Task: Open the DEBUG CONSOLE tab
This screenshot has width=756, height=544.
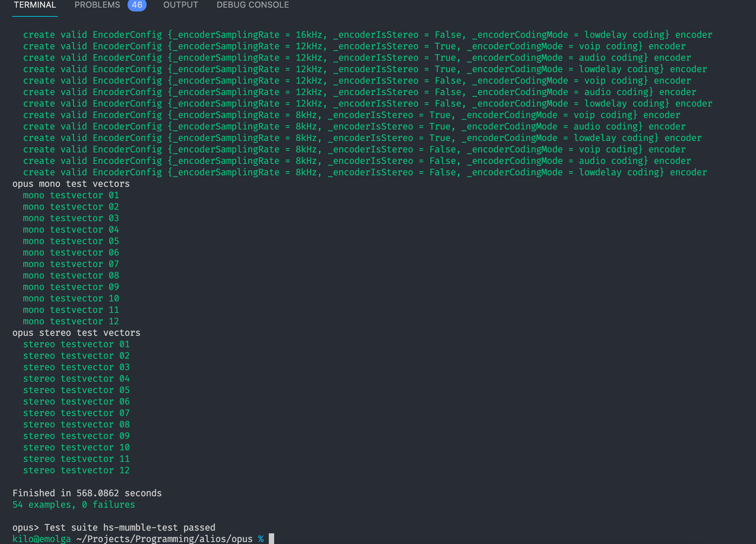Action: pos(252,5)
